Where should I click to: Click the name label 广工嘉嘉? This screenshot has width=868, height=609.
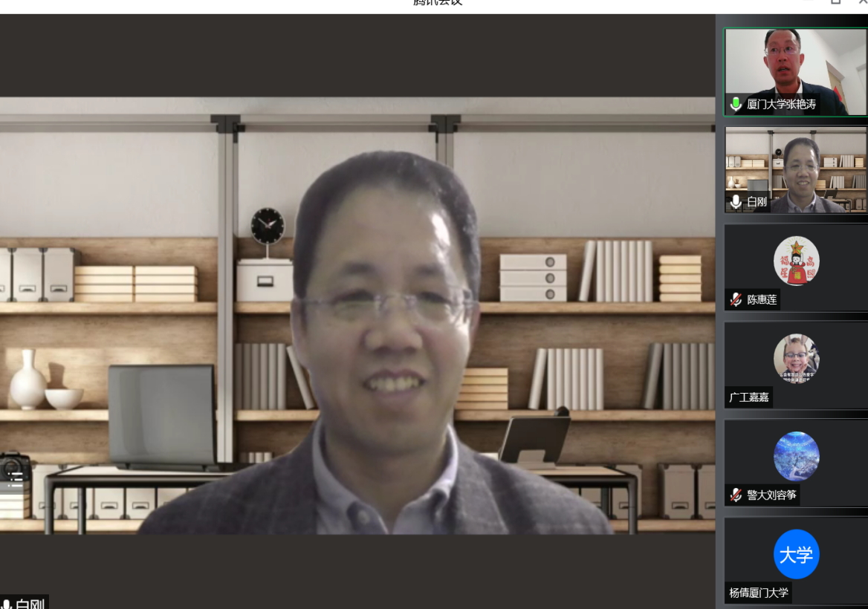pyautogui.click(x=749, y=397)
